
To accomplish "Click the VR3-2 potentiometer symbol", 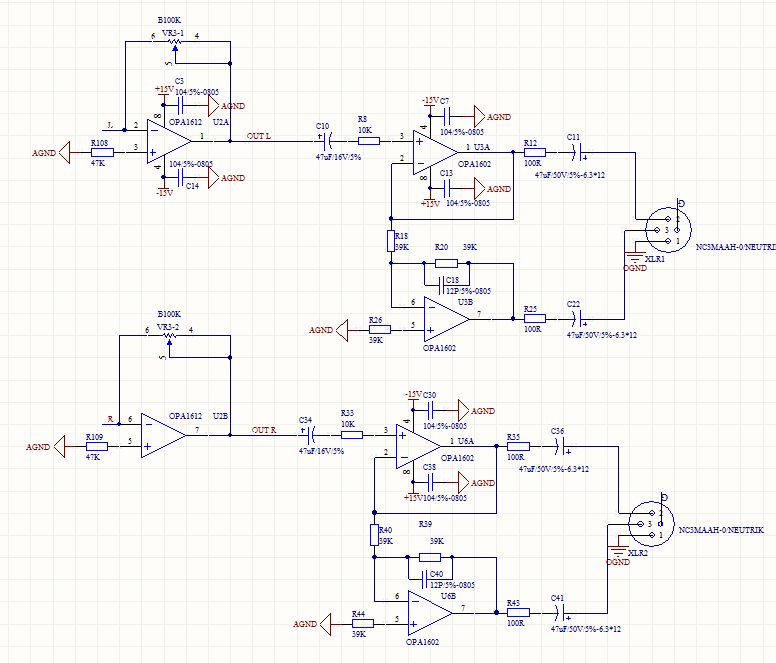I will [169, 338].
